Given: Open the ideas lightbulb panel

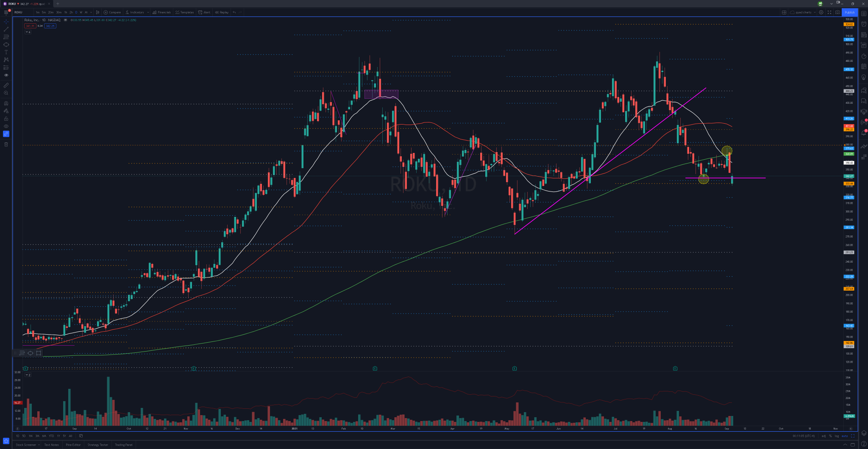Looking at the screenshot, I should (x=864, y=78).
